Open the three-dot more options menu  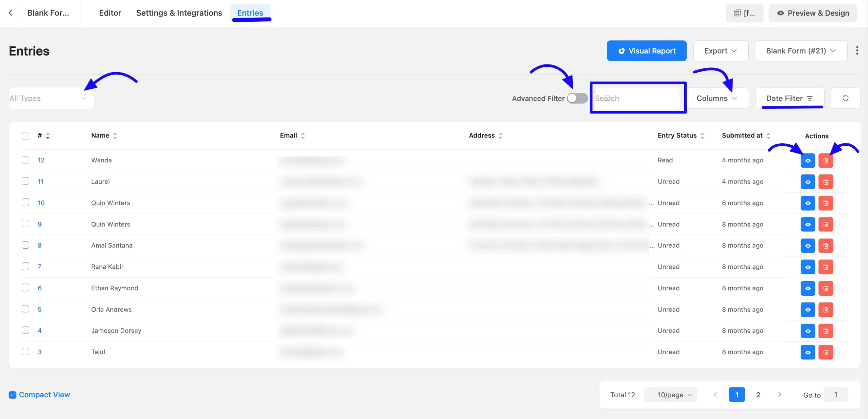[x=857, y=51]
